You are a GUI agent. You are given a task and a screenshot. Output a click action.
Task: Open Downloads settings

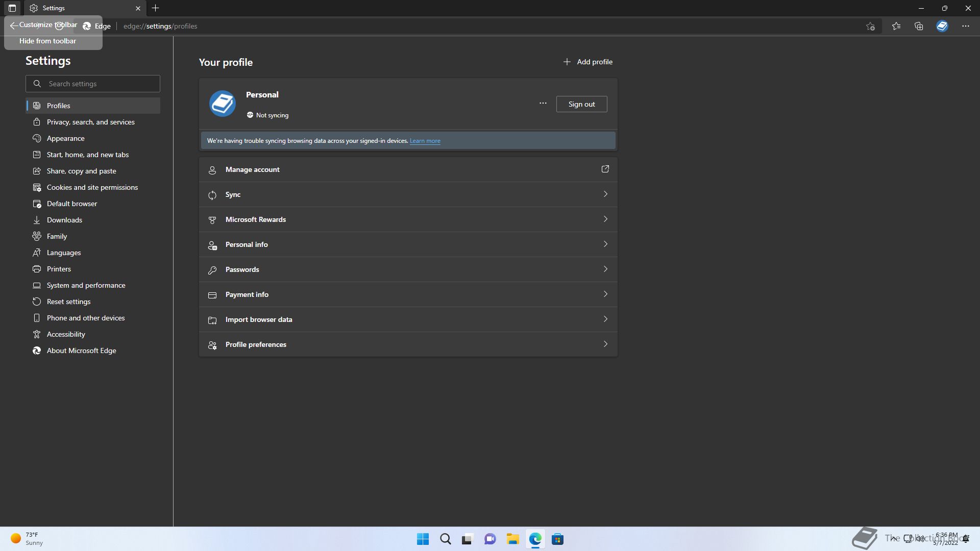(93, 220)
